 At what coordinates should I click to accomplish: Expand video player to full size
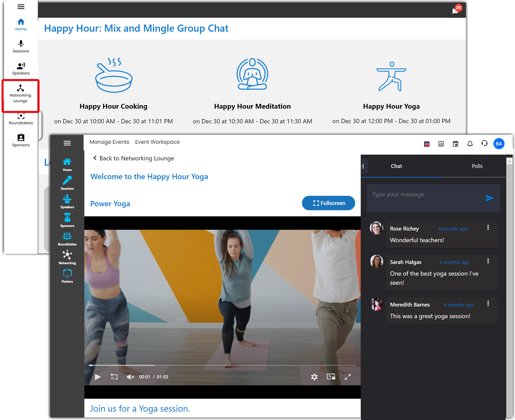348,377
